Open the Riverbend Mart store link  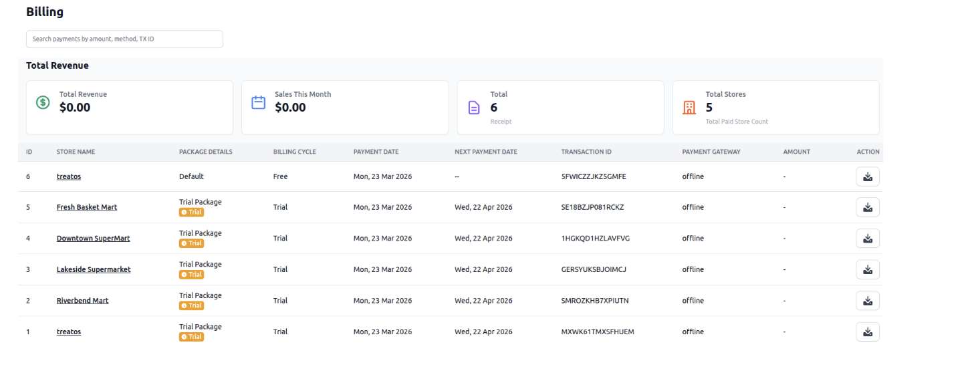pyautogui.click(x=82, y=301)
